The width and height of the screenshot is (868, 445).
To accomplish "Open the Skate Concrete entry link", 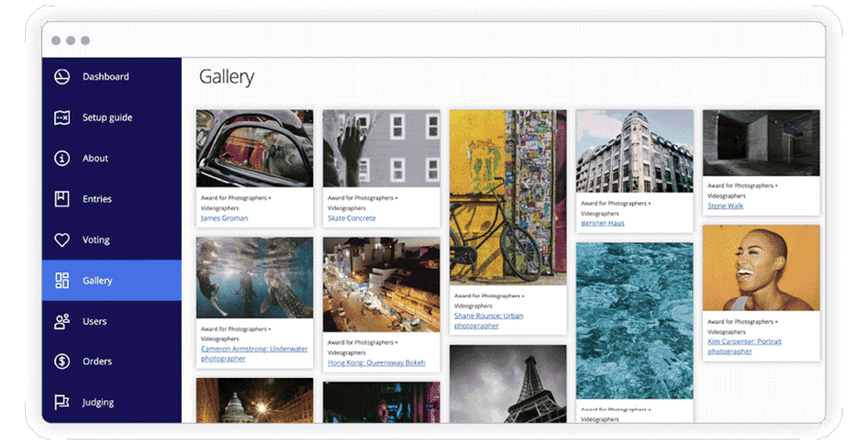I will tap(352, 218).
